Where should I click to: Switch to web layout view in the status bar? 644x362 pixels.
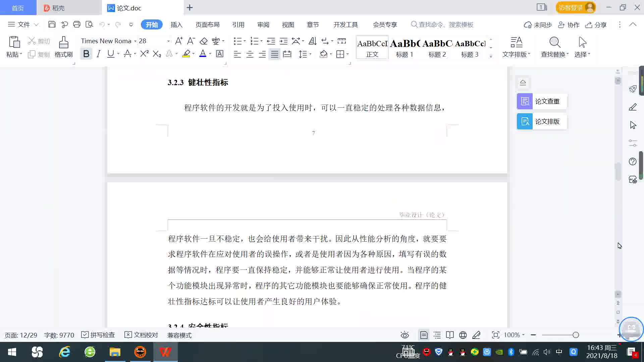point(463,335)
